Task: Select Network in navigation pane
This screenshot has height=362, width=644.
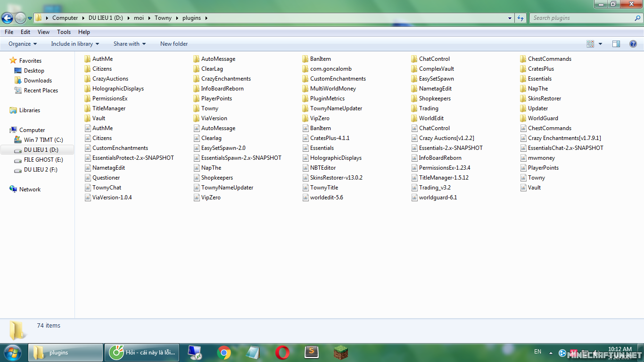Action: 25,189
